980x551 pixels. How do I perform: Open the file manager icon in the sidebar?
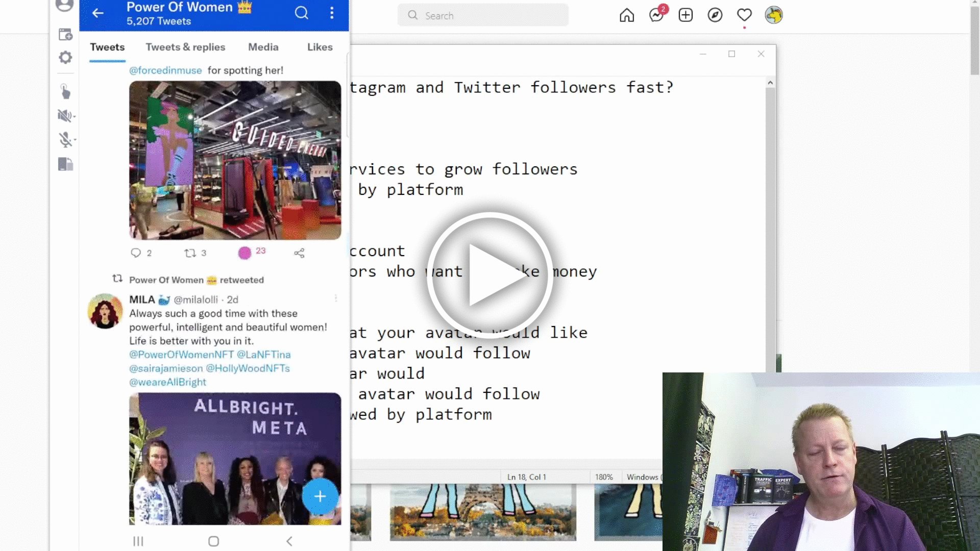click(x=65, y=164)
